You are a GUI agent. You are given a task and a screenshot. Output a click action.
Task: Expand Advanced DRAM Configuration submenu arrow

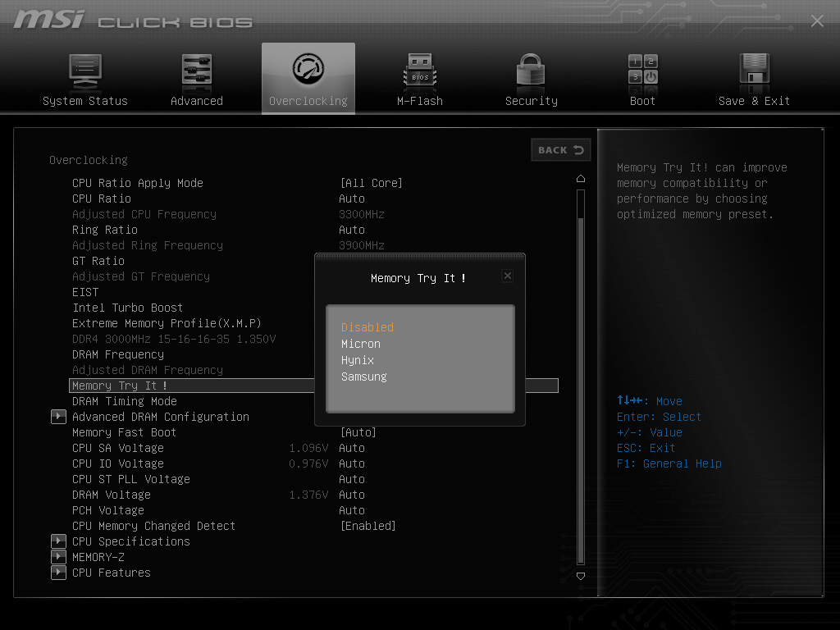pos(58,417)
